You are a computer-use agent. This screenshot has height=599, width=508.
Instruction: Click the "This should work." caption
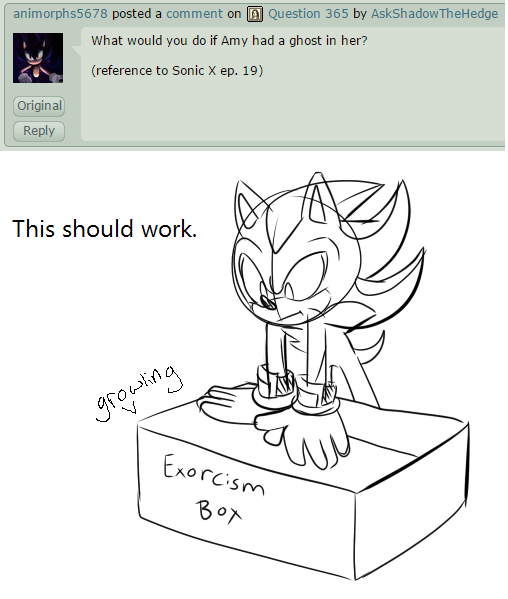click(x=104, y=229)
